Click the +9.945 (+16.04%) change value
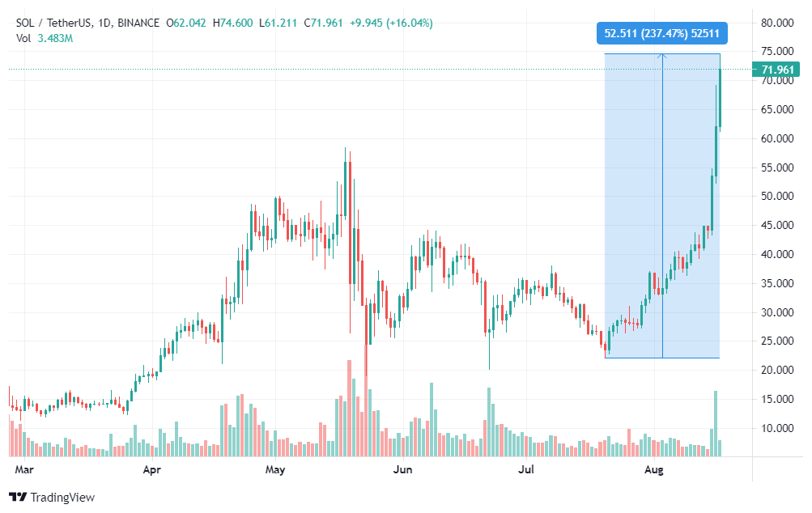 tap(391, 23)
